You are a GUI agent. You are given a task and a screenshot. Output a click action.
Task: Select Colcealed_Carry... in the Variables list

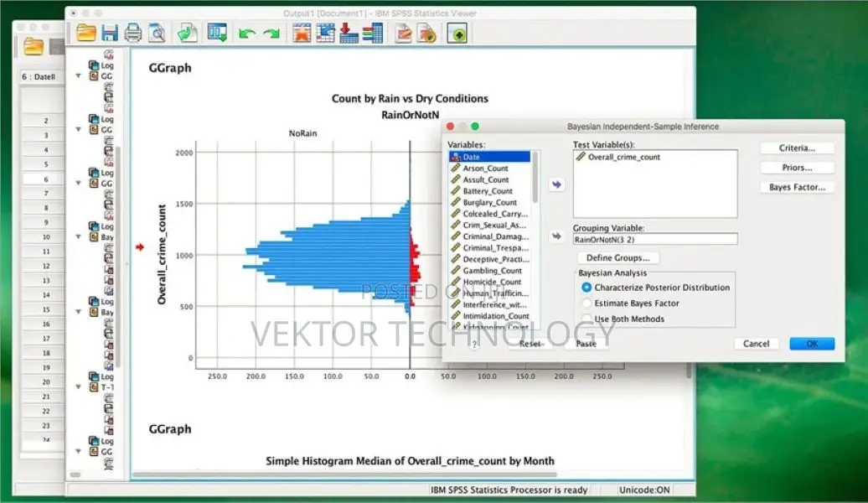tap(490, 214)
